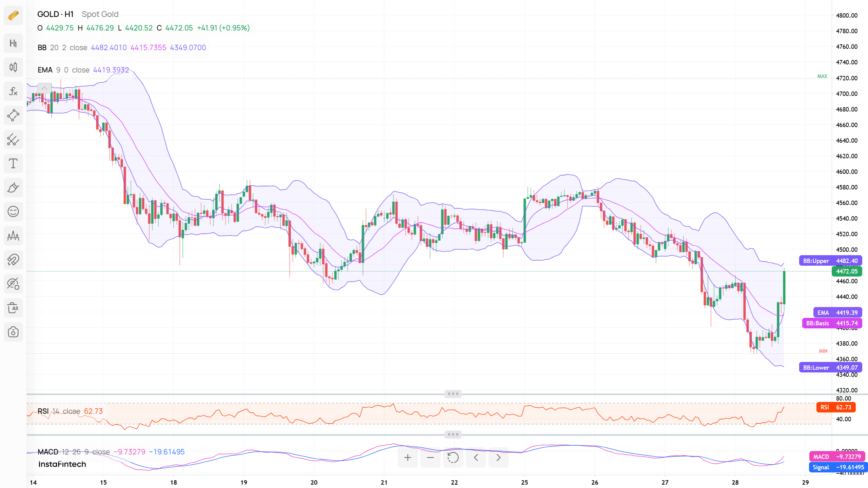Toggle hide all drawings eye
Viewport: 868px width, 488px height.
(13, 284)
